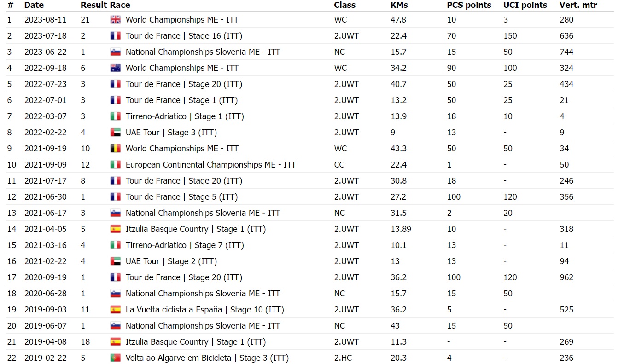
Task: Click the UCI points column header
Action: click(x=525, y=5)
